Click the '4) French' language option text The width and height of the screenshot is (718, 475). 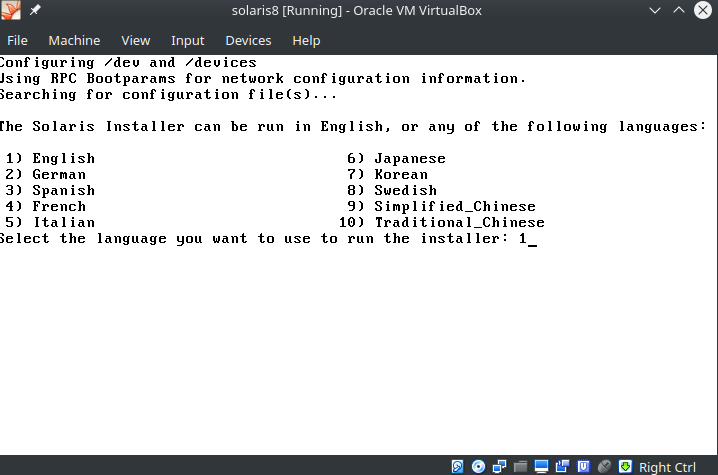[46, 207]
